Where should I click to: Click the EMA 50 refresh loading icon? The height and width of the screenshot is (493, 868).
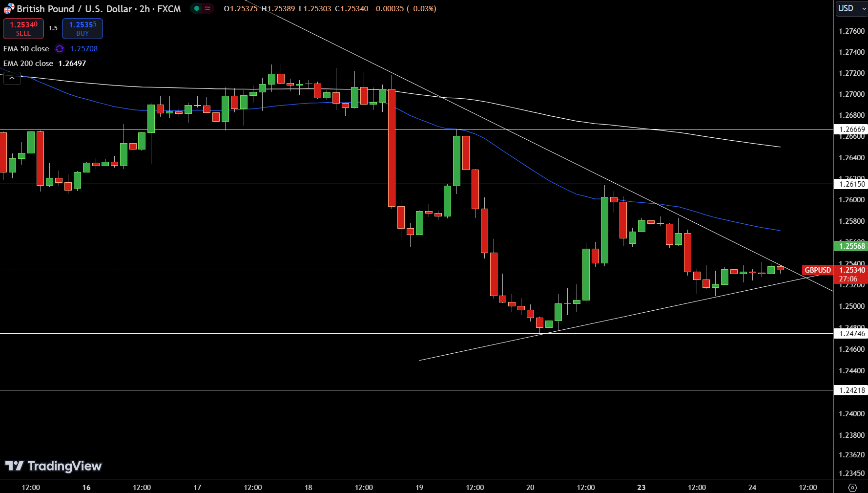[x=60, y=49]
